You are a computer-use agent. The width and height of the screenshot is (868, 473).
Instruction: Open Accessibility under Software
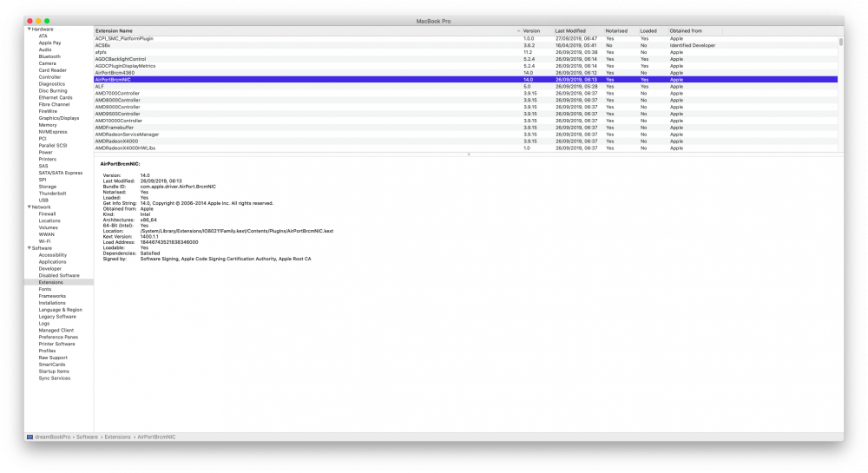pos(53,255)
